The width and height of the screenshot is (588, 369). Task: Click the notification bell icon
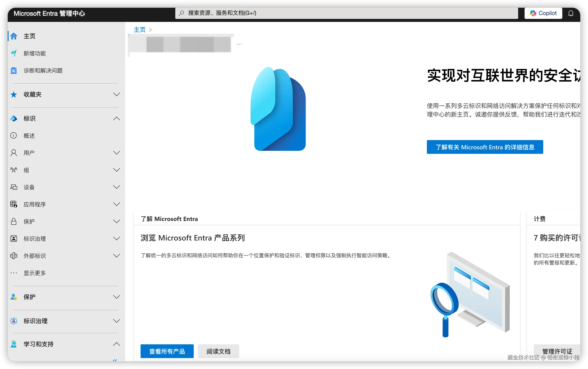tap(570, 13)
